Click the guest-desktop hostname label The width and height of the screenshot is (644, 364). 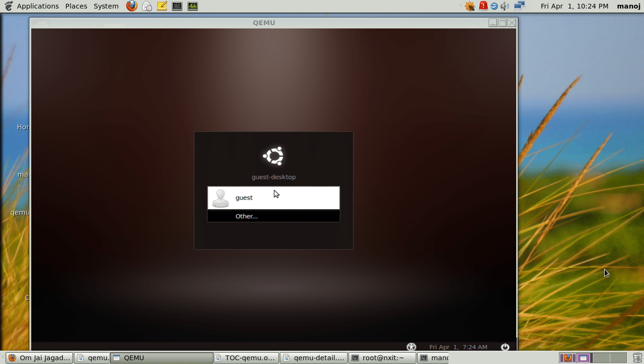[x=274, y=177]
